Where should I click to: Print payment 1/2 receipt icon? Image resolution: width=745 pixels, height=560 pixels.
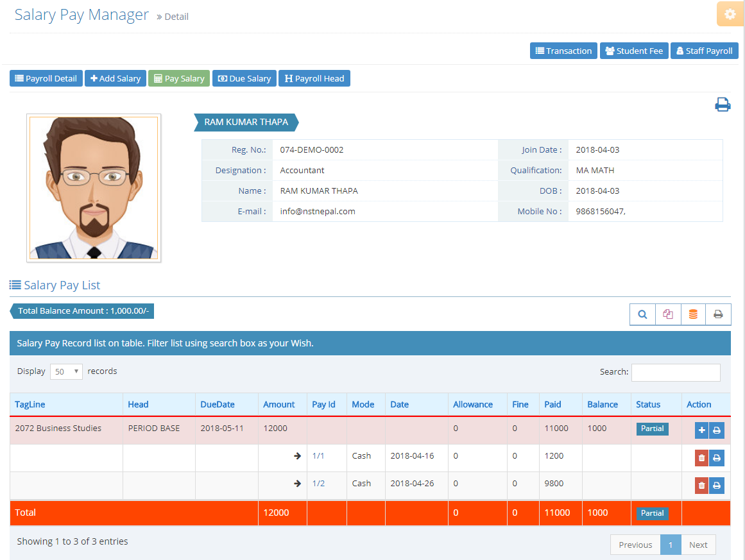click(717, 486)
